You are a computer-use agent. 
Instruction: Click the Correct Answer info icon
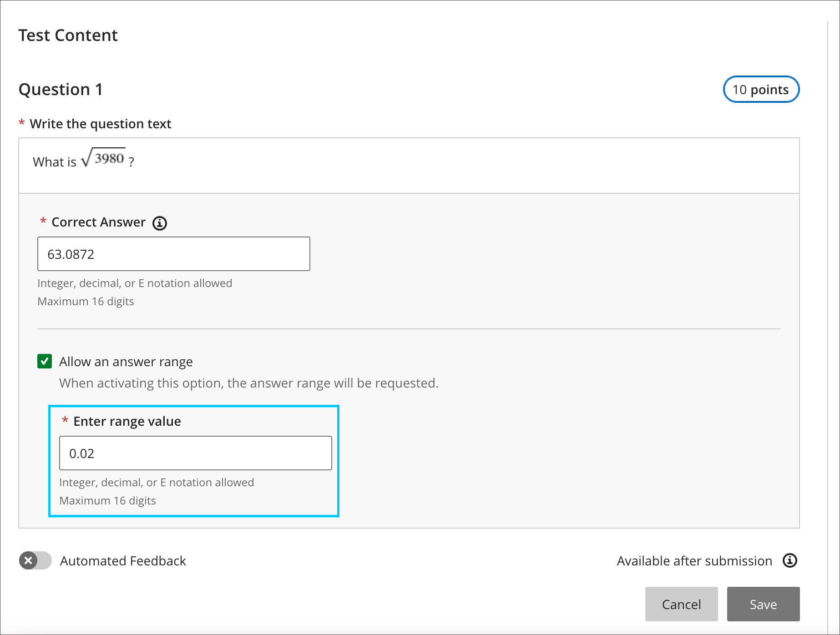click(159, 223)
